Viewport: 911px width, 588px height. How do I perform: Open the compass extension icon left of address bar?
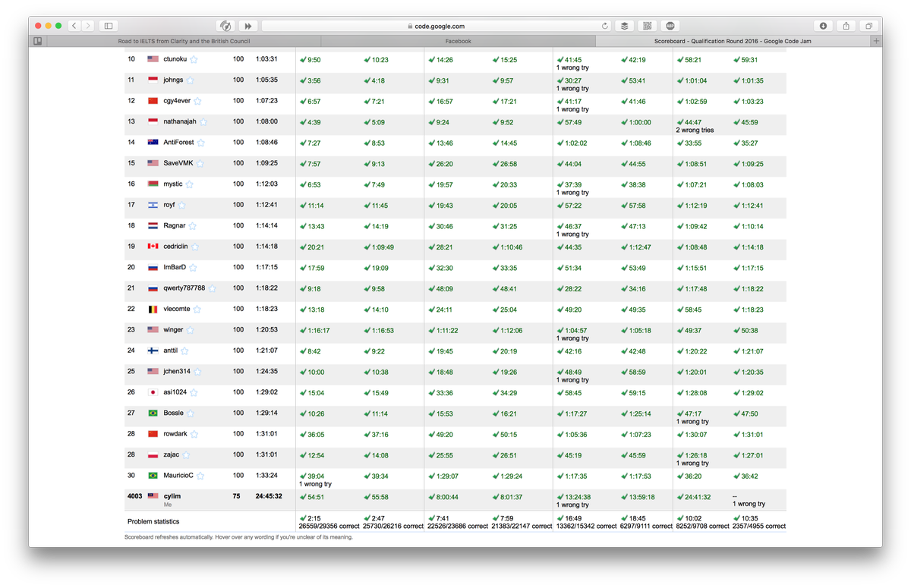coord(225,26)
